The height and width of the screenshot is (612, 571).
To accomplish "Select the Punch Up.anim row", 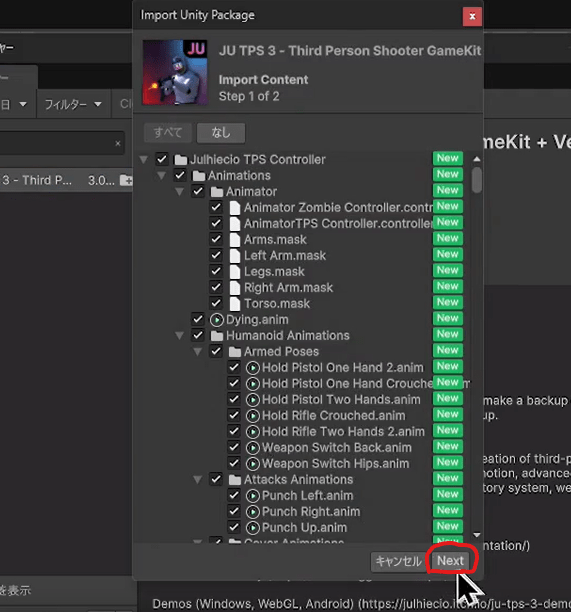I will (304, 528).
